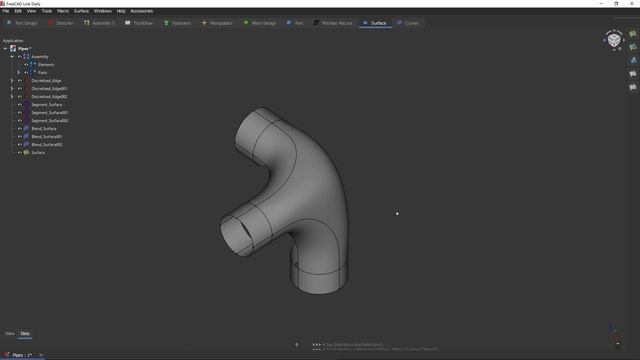Open the Edit menu
Image resolution: width=640 pixels, height=360 pixels.
tap(18, 11)
